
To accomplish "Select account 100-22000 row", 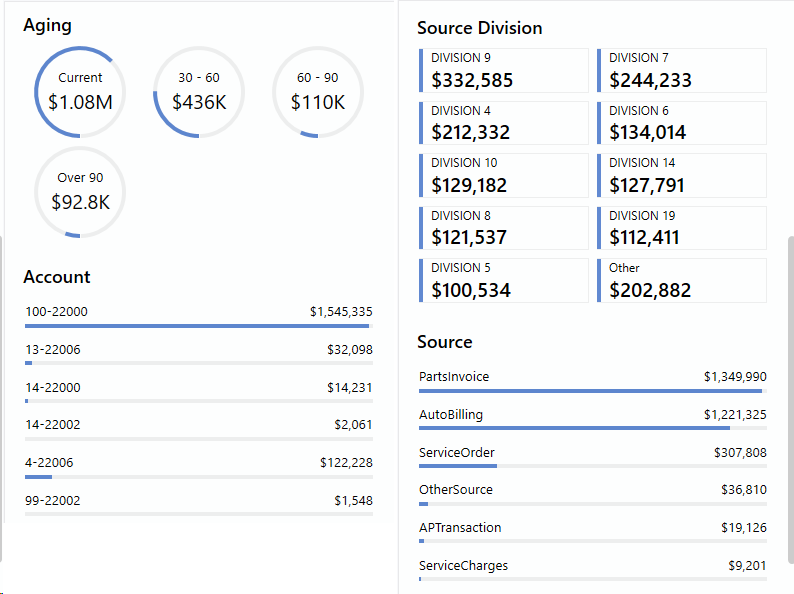I will [198, 315].
